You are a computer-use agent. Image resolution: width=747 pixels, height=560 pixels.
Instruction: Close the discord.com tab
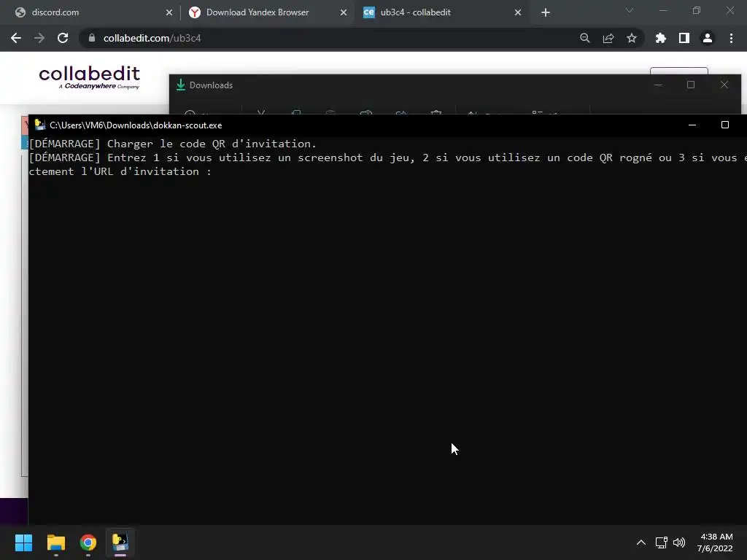(x=169, y=12)
